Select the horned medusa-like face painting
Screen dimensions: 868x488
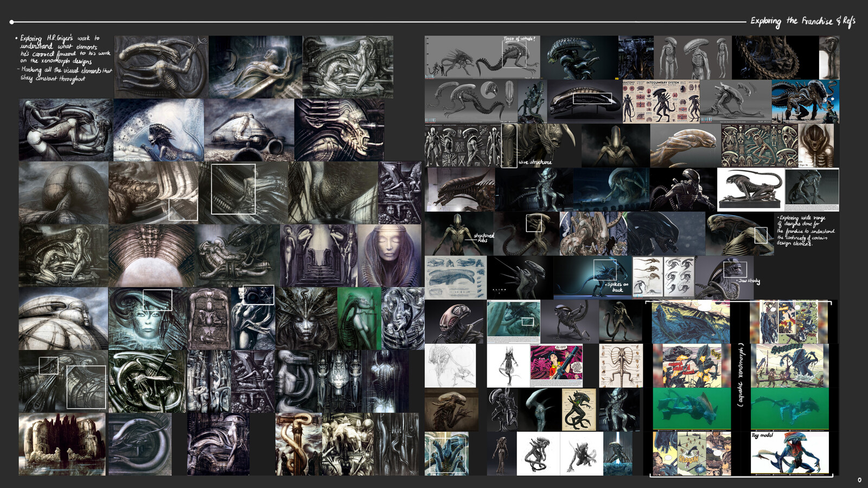(306, 318)
